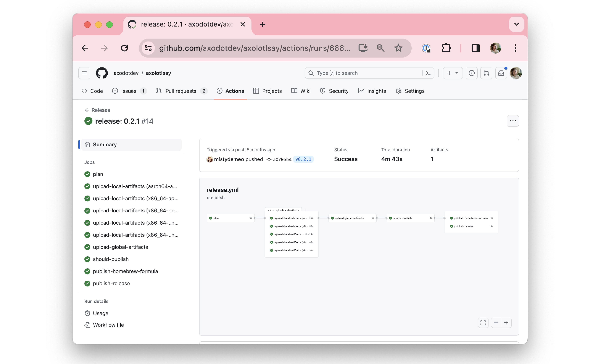Open the GitHub homepage logo
The height and width of the screenshot is (364, 600).
(102, 73)
